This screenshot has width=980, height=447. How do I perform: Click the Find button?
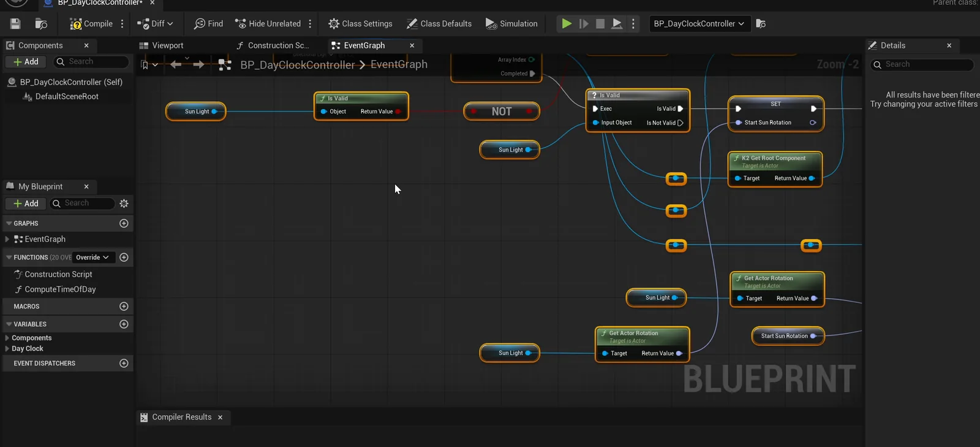pyautogui.click(x=208, y=24)
